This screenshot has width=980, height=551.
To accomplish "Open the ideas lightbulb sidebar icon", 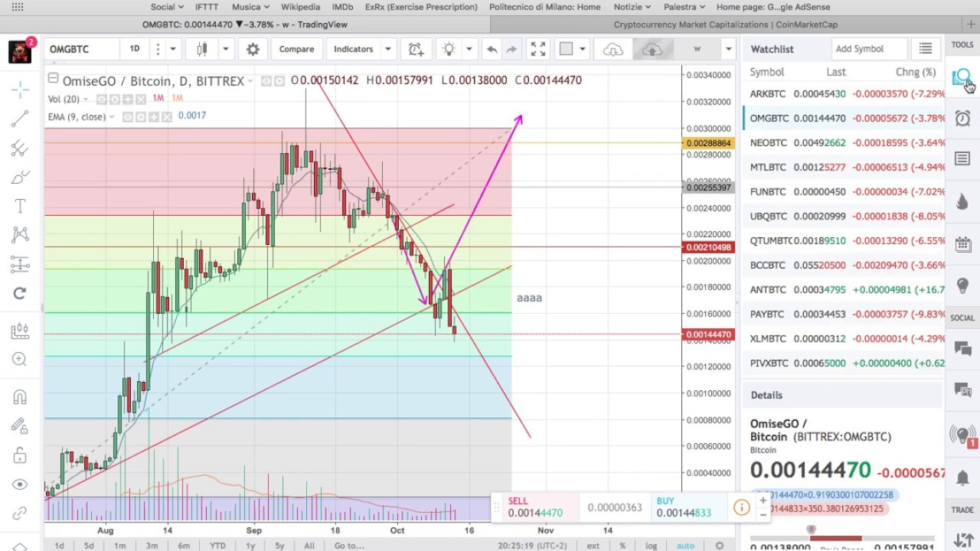I will pos(962,285).
